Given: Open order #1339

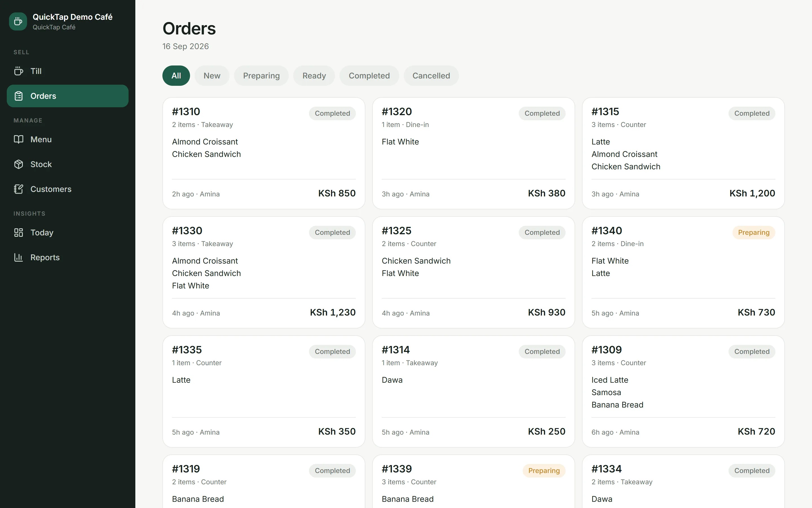Looking at the screenshot, I should pyautogui.click(x=473, y=481).
